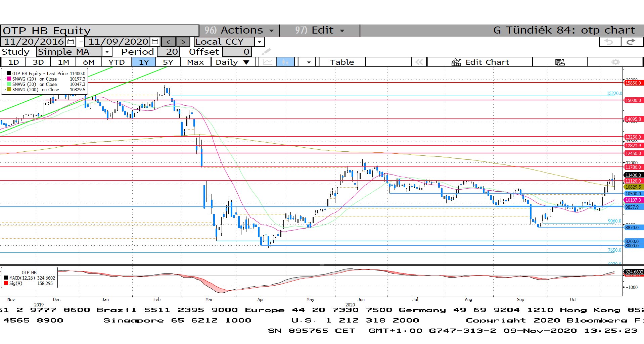This screenshot has height=344, width=644.
Task: Click the 13250.0 price level label
Action: tap(633, 137)
